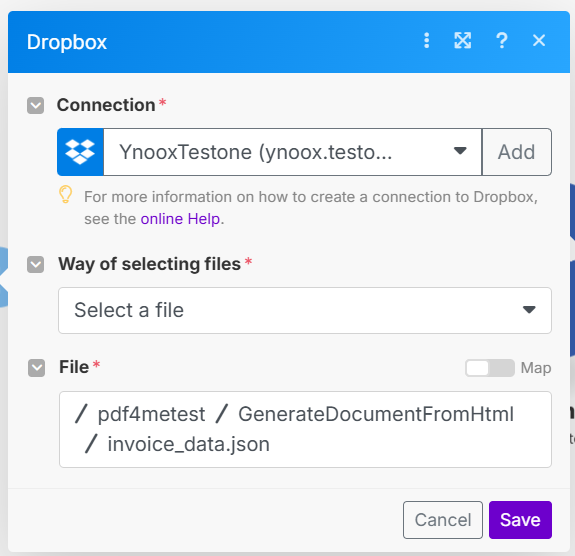Select the pdf4metest folder path segment

151,414
